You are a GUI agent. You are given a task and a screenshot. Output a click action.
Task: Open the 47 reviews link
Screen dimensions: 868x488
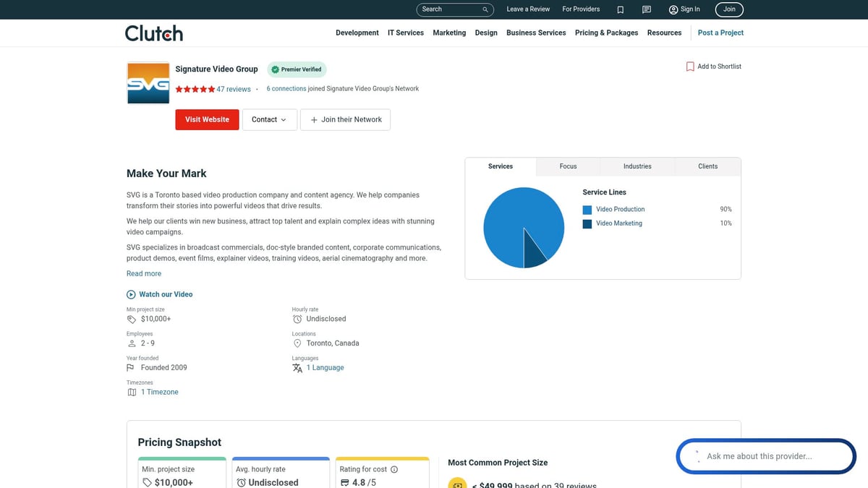pos(234,89)
